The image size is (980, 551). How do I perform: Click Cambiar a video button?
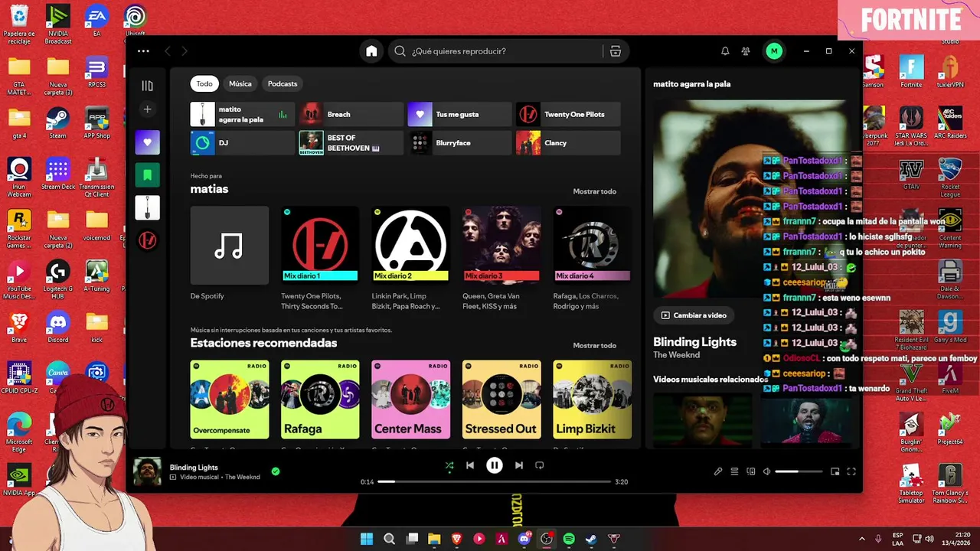694,315
